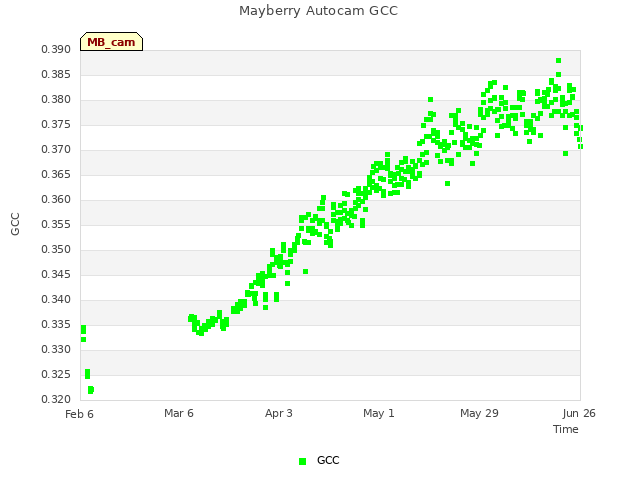Click the 0.330 y-axis value
The width and height of the screenshot is (640, 480).
56,349
